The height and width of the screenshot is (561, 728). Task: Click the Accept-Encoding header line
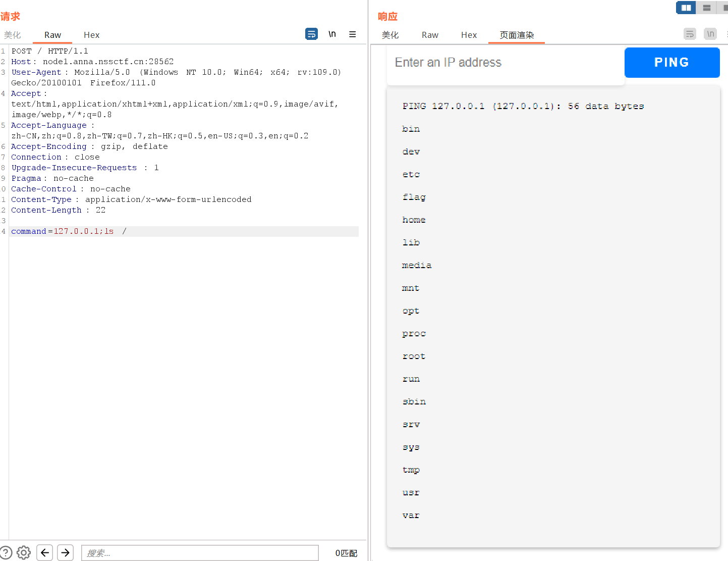89,146
